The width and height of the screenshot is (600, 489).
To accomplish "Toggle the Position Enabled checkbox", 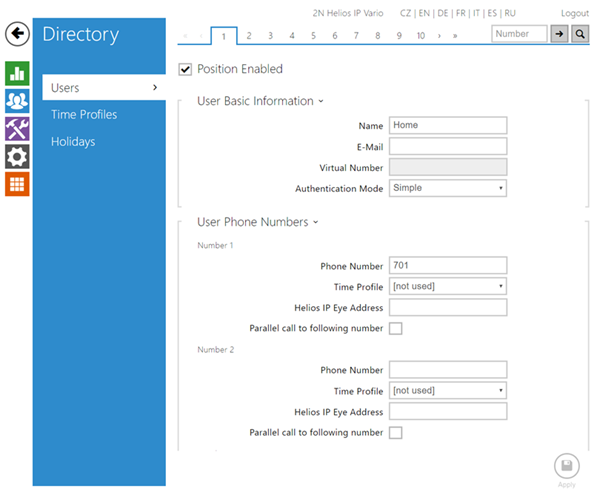I will (x=184, y=69).
